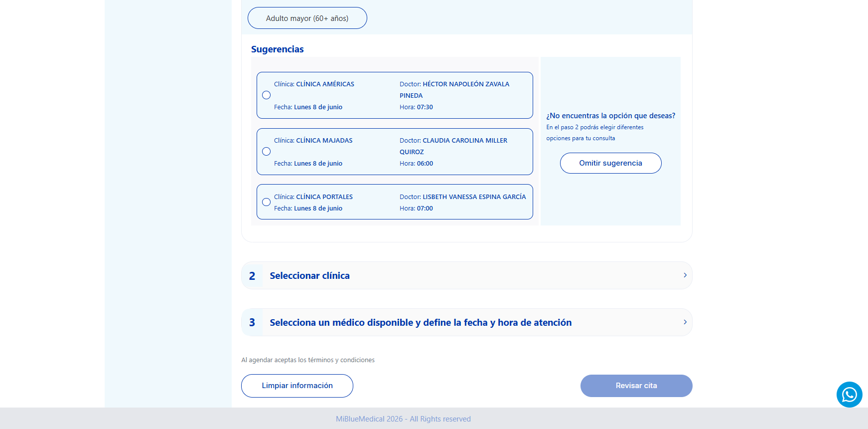Click the En el paso 2 podrás elegir text

click(595, 133)
